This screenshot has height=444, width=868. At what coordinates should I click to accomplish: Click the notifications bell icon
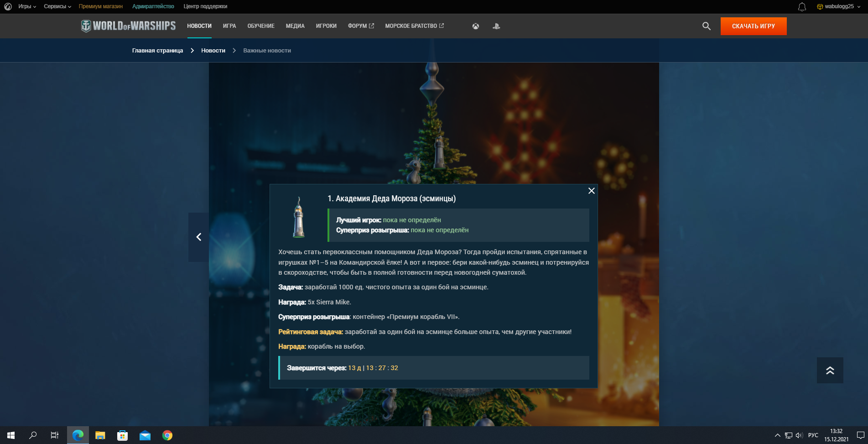(802, 6)
